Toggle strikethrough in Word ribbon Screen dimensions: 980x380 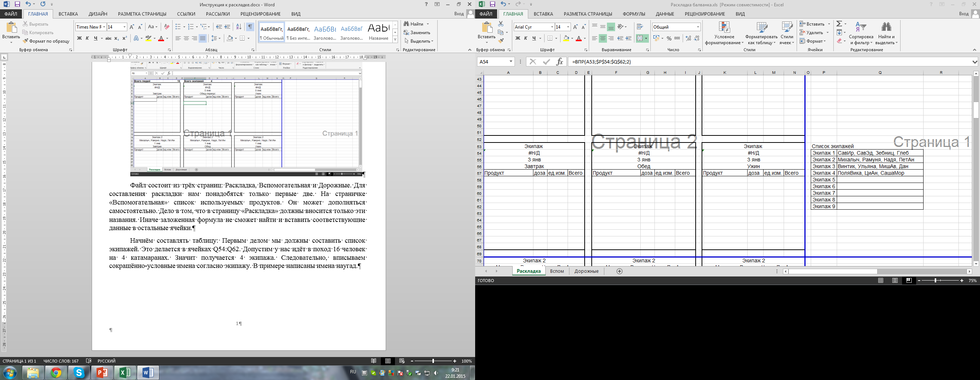click(x=108, y=39)
